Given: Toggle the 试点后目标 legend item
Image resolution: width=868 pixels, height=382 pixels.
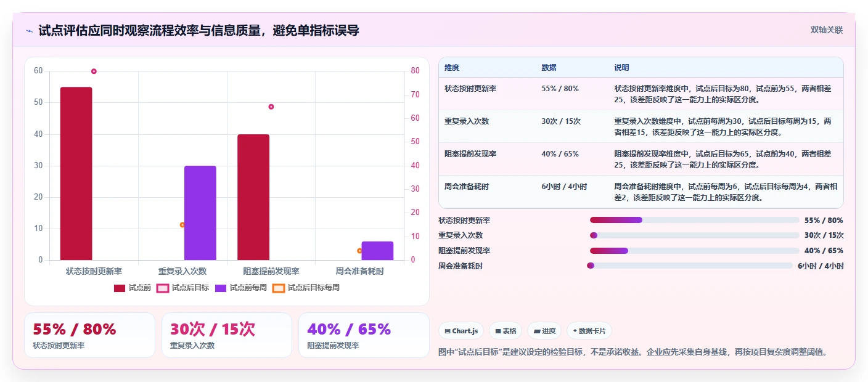Looking at the screenshot, I should pos(183,288).
